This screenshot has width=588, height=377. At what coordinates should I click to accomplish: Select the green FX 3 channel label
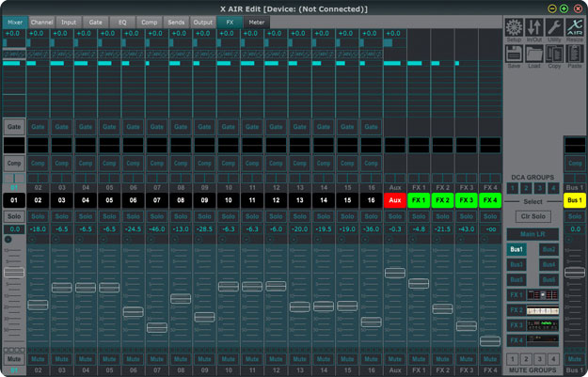pos(466,200)
